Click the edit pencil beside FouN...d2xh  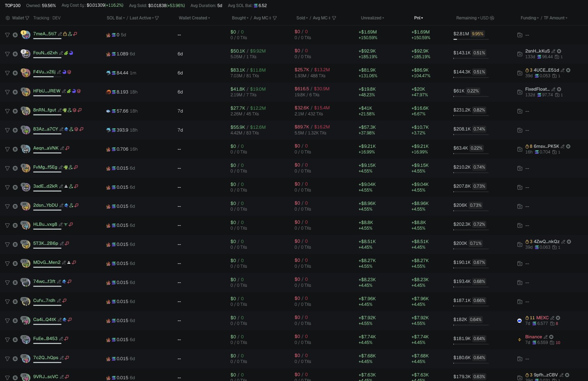[x=61, y=53]
